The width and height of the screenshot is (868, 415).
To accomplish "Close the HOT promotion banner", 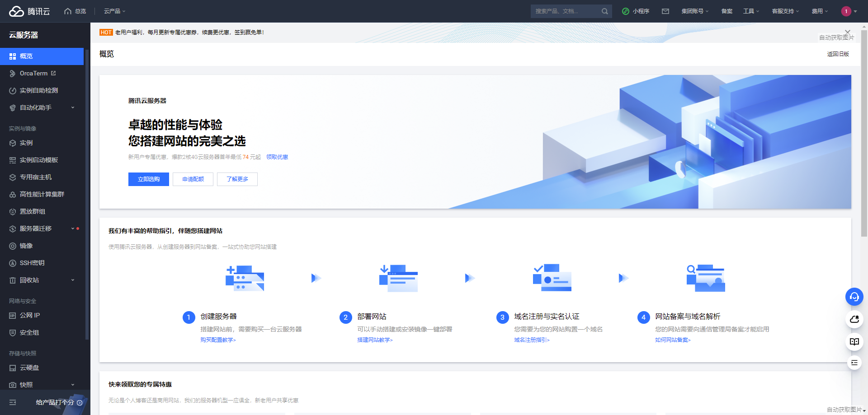I will [x=848, y=32].
